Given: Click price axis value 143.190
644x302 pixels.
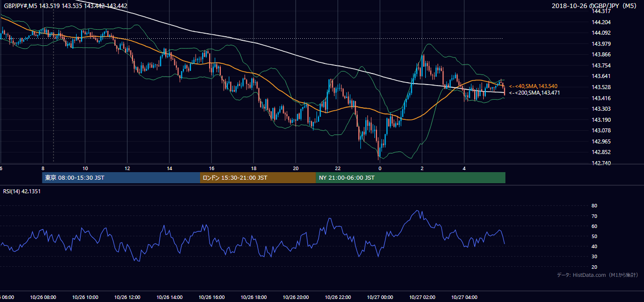Looking at the screenshot, I should coord(601,120).
